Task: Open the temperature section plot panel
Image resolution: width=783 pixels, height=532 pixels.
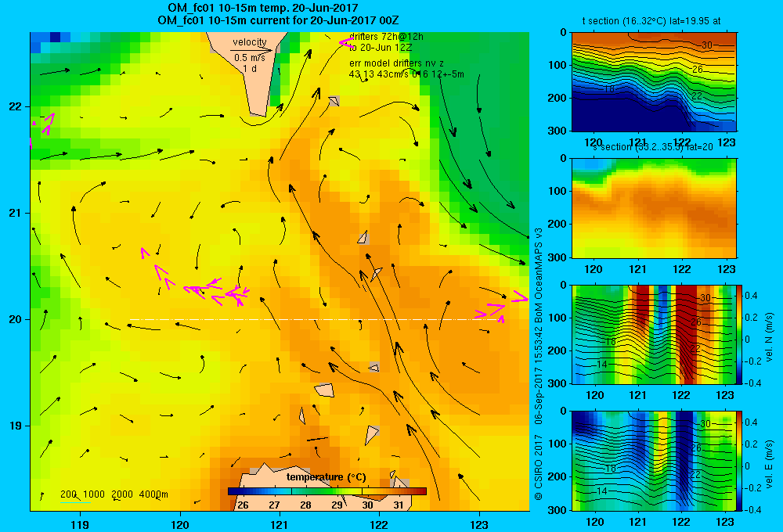Action: (x=654, y=82)
